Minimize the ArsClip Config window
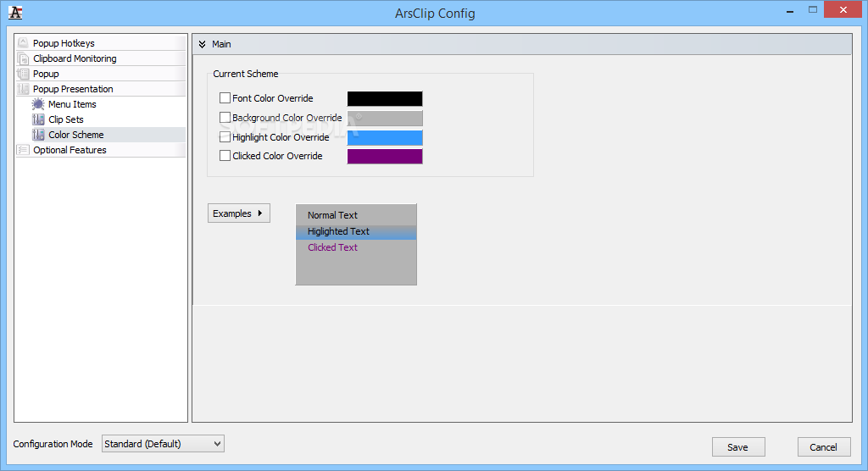This screenshot has width=868, height=471. (x=790, y=11)
